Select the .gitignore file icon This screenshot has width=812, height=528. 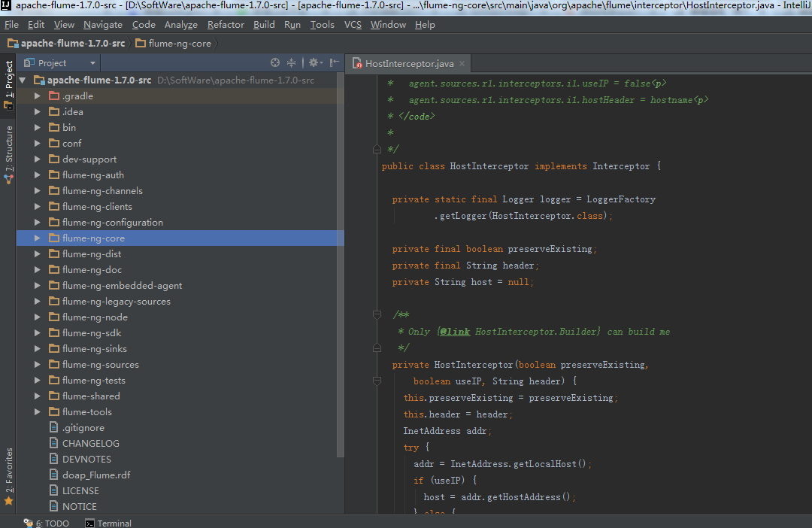pyautogui.click(x=54, y=427)
